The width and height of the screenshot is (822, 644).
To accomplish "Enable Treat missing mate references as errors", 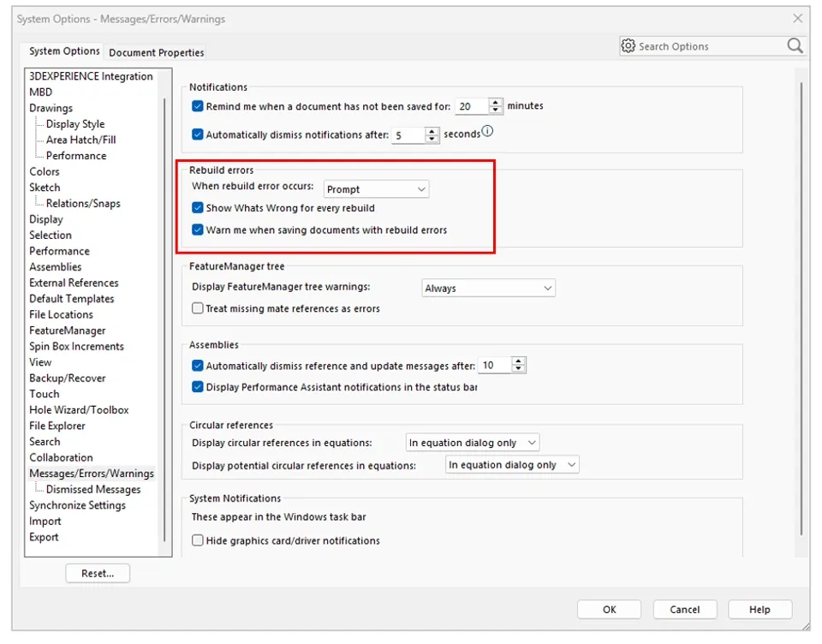I will click(x=197, y=308).
